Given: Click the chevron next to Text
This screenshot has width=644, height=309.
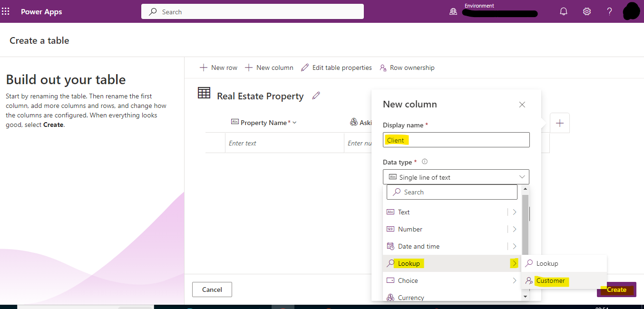Looking at the screenshot, I should [515, 212].
